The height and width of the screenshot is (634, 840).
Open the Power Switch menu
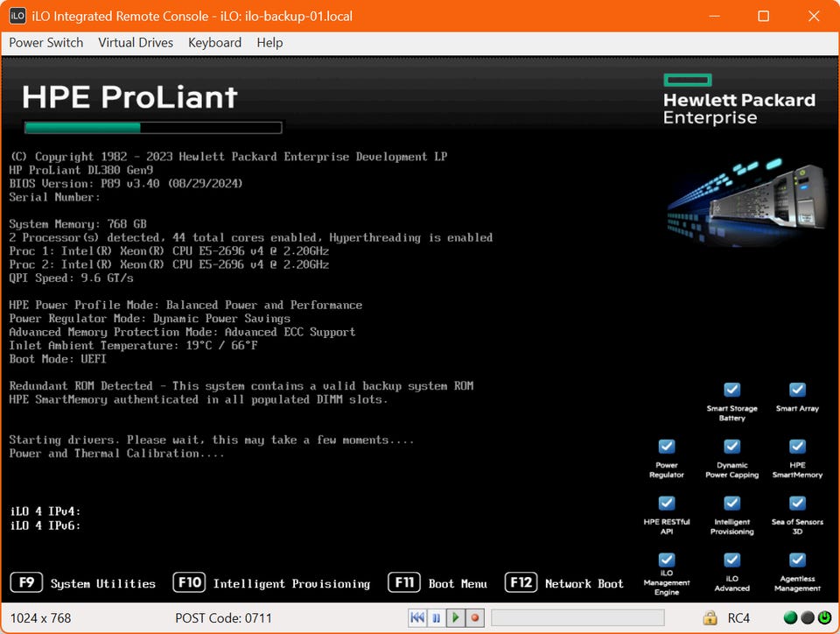coord(46,43)
